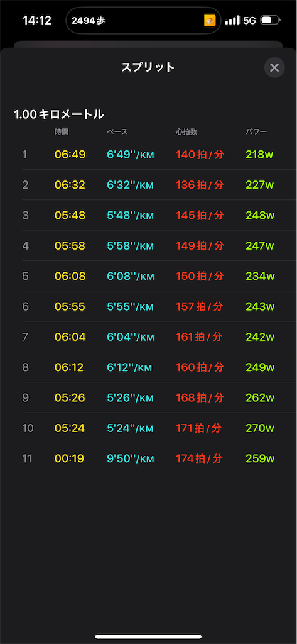Tap the 心拍数 column header
This screenshot has width=297, height=644.
tap(186, 132)
